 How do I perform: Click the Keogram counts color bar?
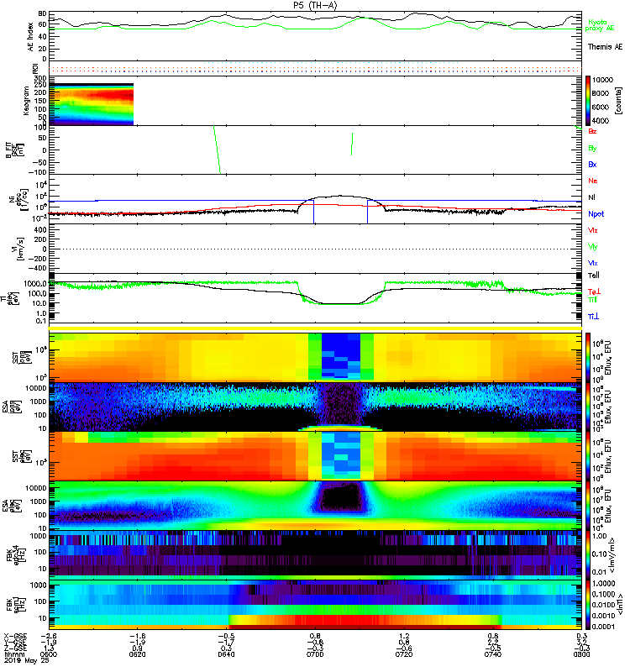588,101
